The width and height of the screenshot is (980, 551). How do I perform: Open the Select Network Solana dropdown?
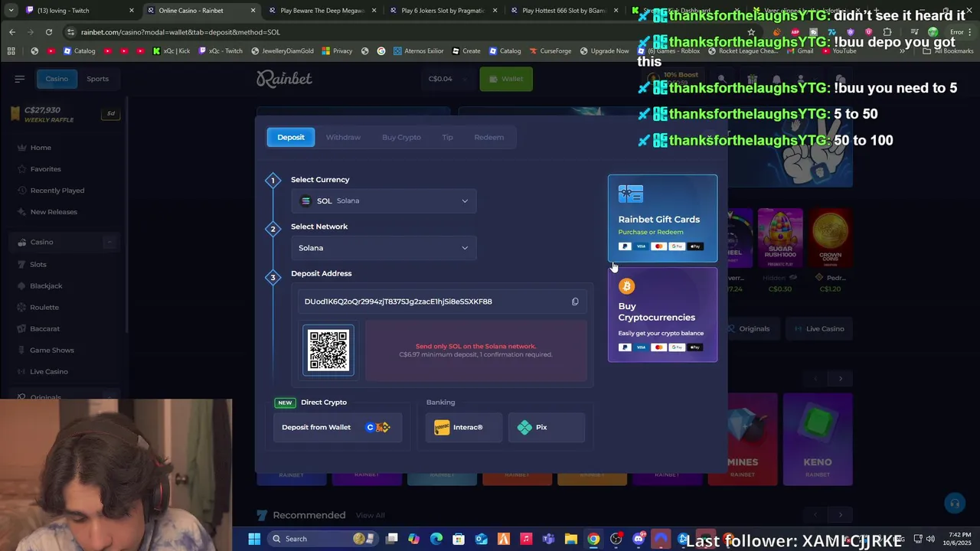pos(384,248)
